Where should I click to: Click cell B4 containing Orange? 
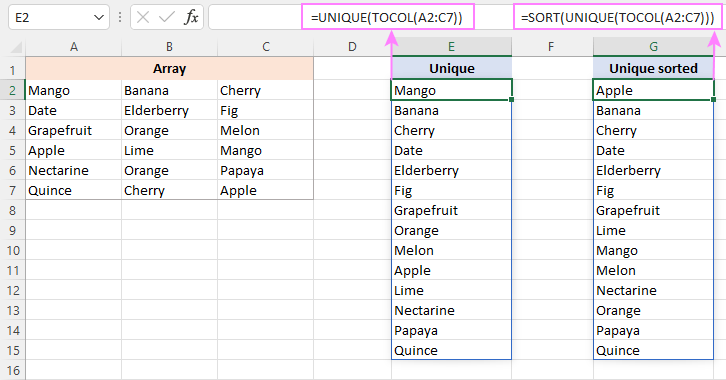(169, 131)
